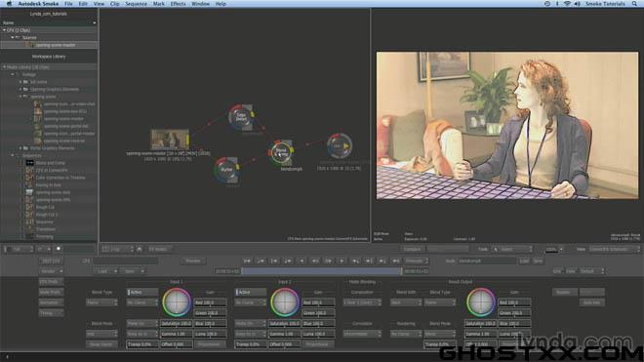This screenshot has height=362, width=644.
Task: Open the View mode dropdown above timeline
Action: tap(615, 249)
